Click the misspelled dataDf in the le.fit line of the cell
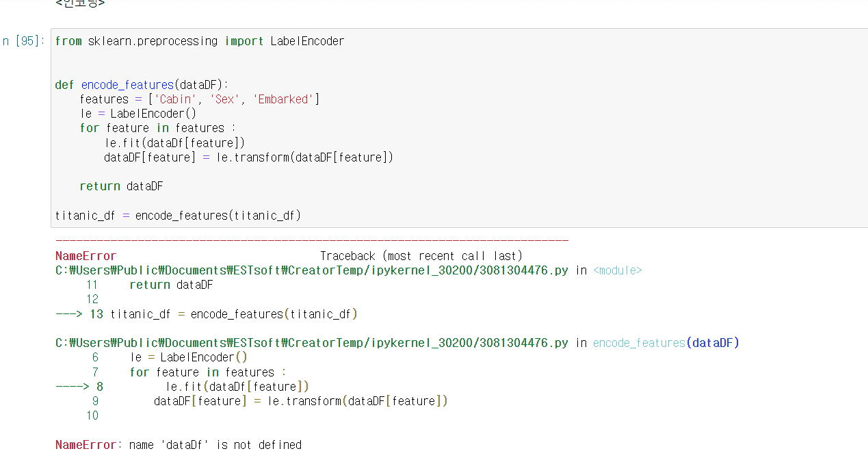 point(163,142)
